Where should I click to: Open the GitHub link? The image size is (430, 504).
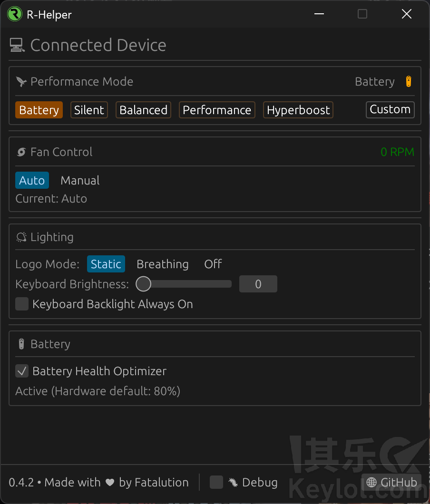click(x=391, y=482)
